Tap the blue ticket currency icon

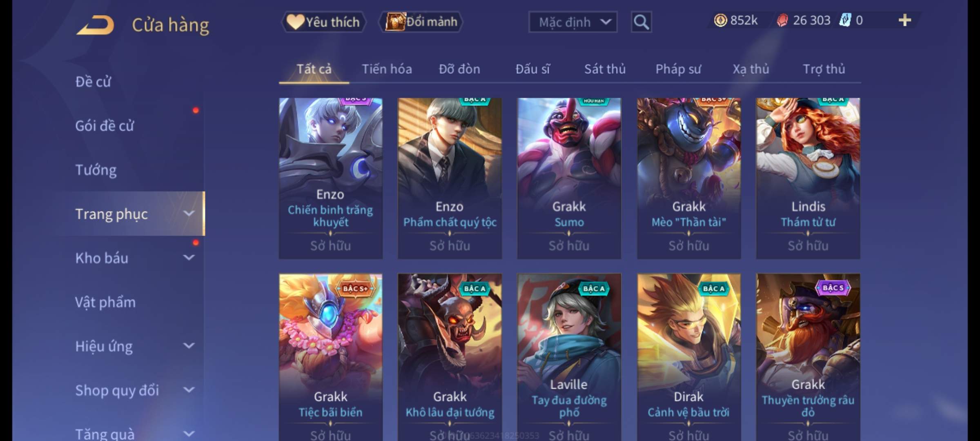coord(845,20)
